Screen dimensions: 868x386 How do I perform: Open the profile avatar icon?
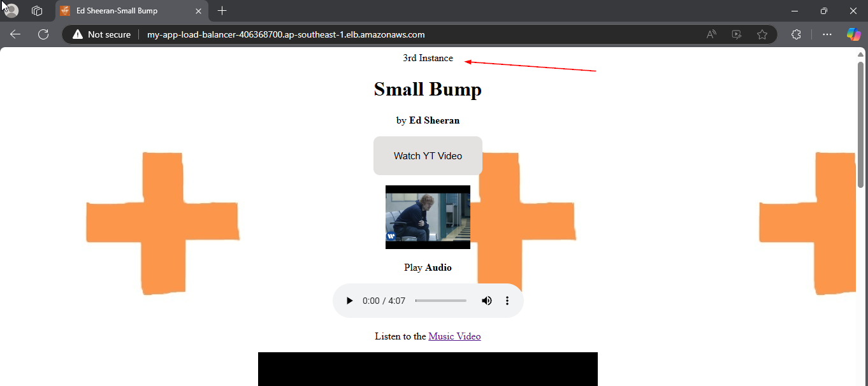pyautogui.click(x=11, y=11)
